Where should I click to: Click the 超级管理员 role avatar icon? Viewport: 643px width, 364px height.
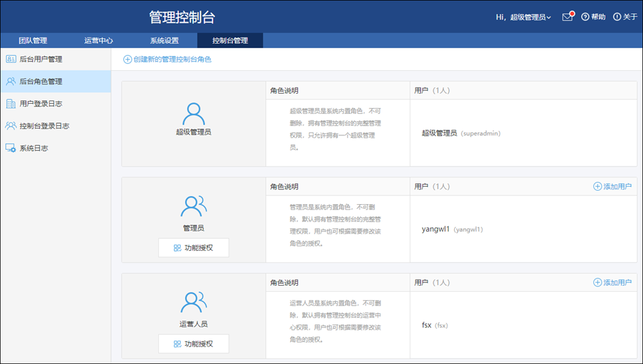pos(193,113)
